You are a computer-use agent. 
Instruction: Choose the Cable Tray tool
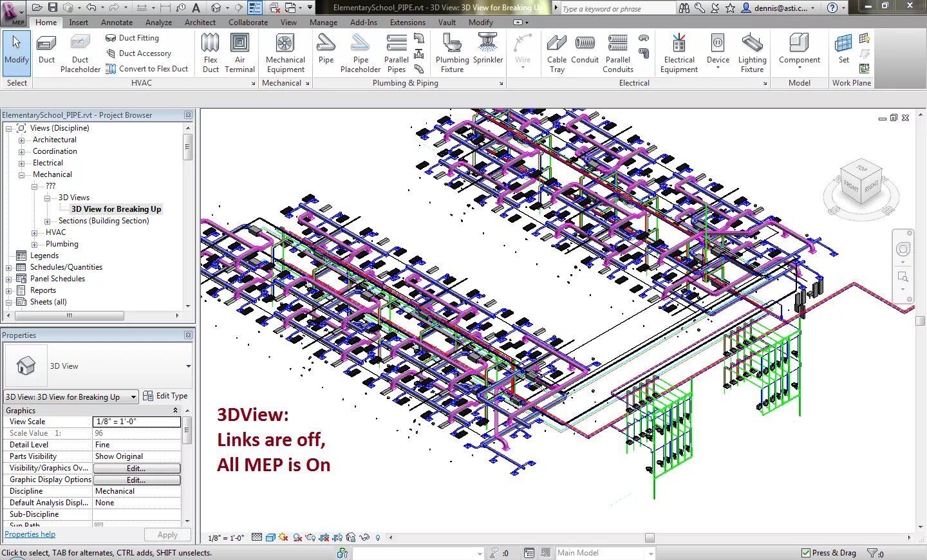[557, 54]
